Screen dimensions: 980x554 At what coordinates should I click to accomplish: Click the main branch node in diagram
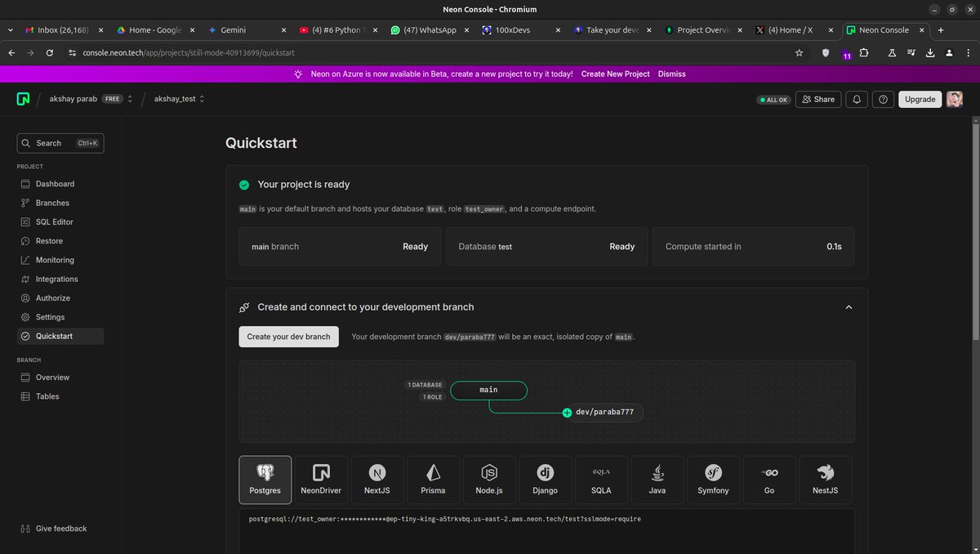point(488,390)
